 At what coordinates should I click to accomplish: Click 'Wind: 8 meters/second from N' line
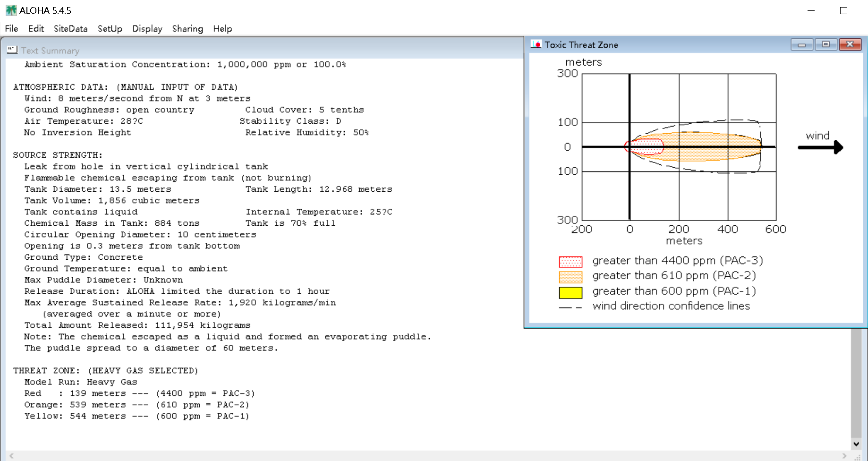(x=137, y=98)
